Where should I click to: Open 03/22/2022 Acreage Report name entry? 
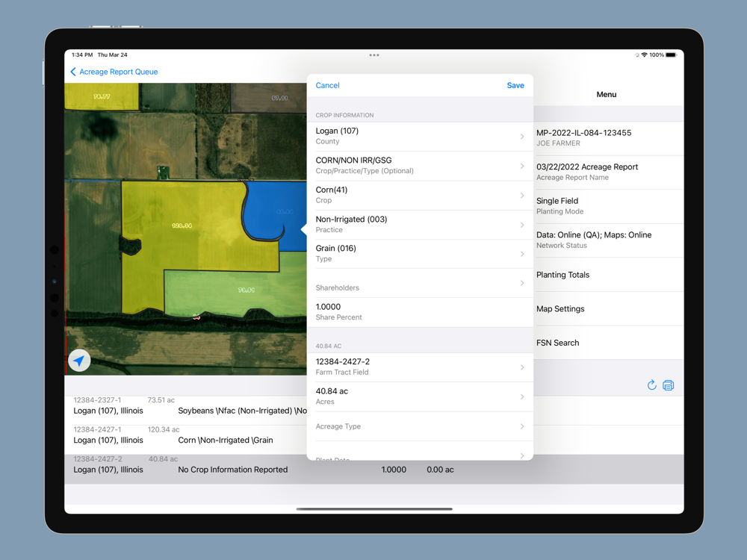tap(609, 172)
